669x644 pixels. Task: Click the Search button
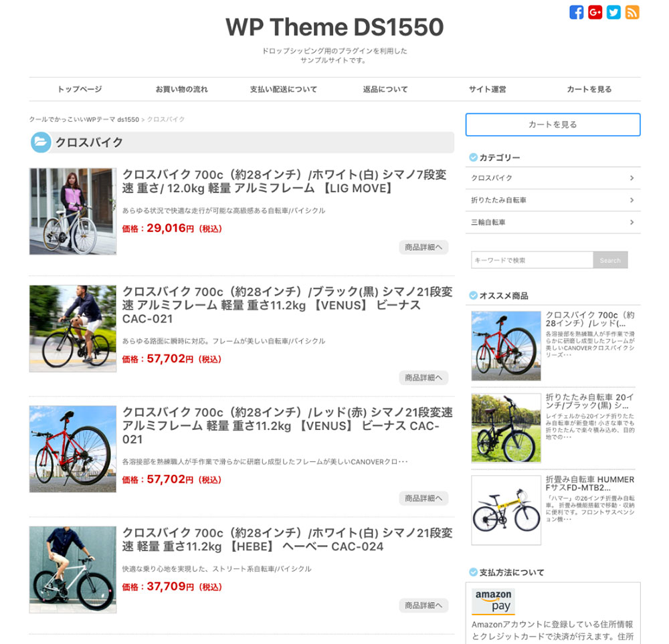tap(610, 260)
